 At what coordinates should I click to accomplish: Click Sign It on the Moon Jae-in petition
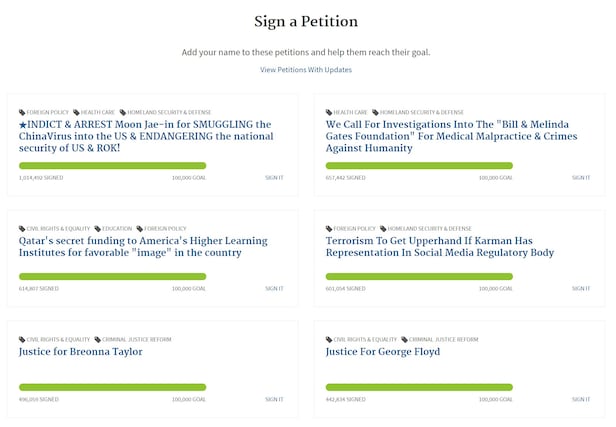[x=274, y=177]
